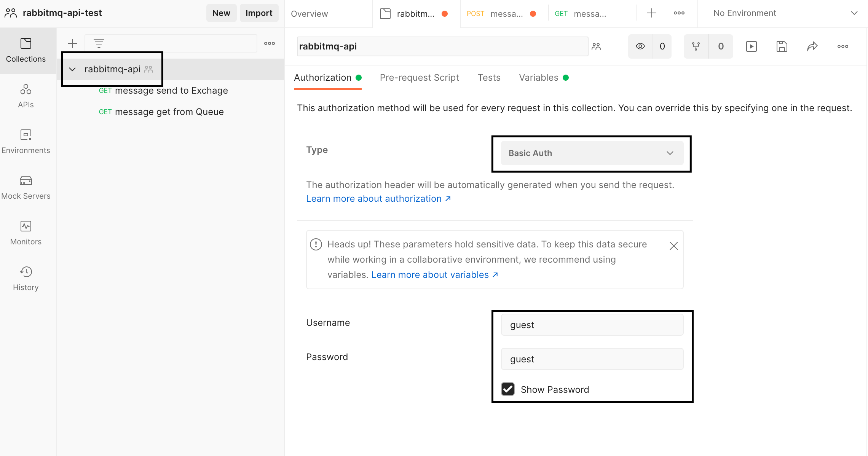Open the Mock Servers sidebar panel
The image size is (868, 456).
click(x=26, y=187)
